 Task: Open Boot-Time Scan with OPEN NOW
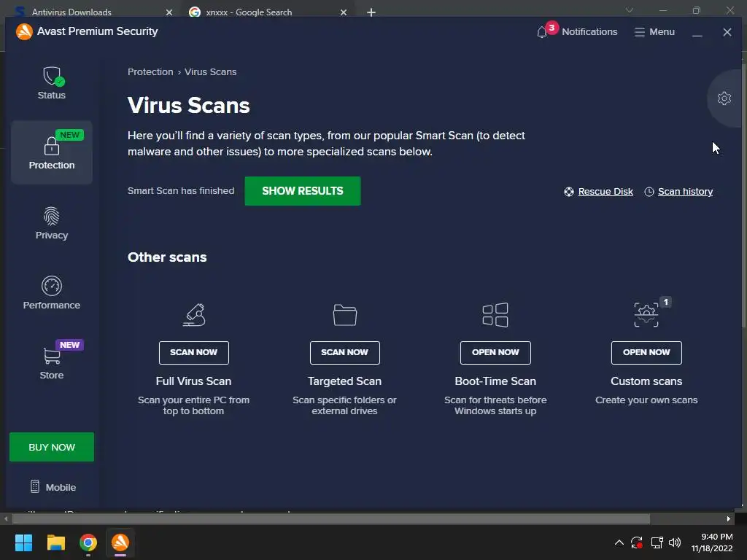(x=495, y=352)
